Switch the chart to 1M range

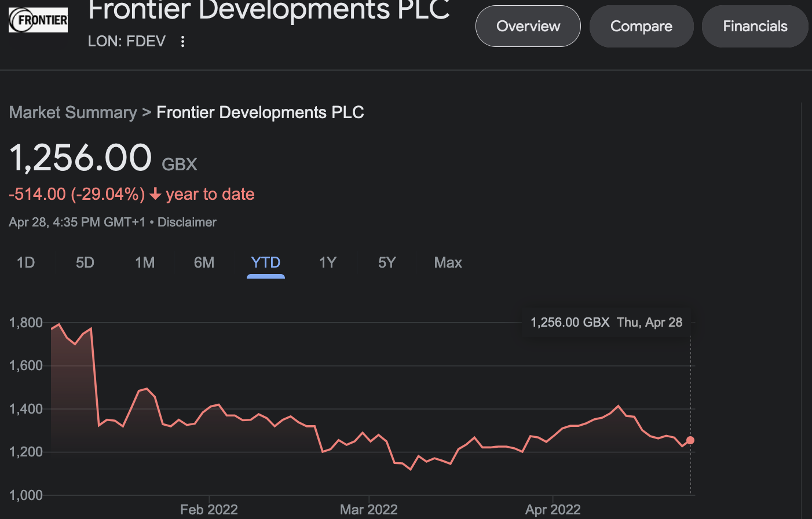145,262
